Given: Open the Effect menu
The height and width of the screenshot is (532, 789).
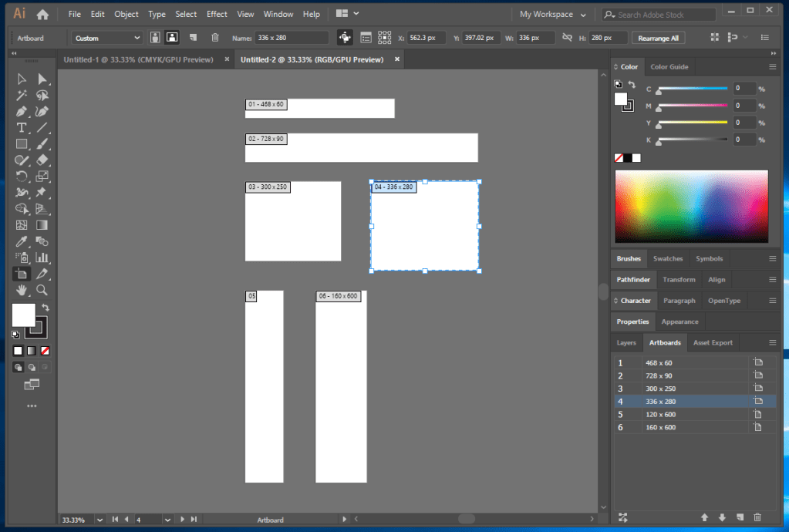Looking at the screenshot, I should (x=217, y=14).
